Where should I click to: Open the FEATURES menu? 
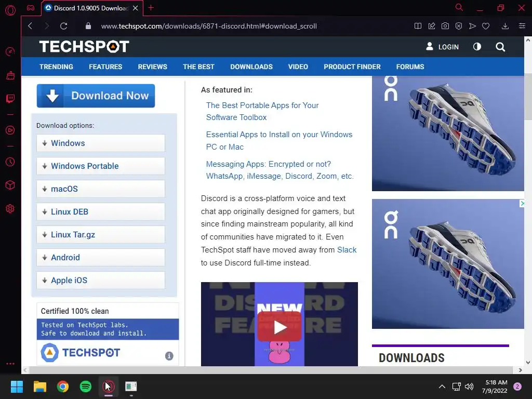(x=105, y=67)
